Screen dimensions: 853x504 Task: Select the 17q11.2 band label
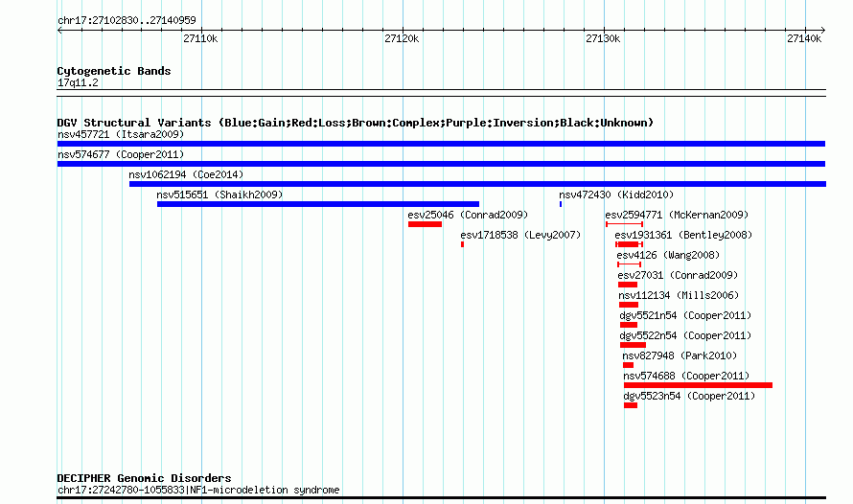[x=78, y=82]
